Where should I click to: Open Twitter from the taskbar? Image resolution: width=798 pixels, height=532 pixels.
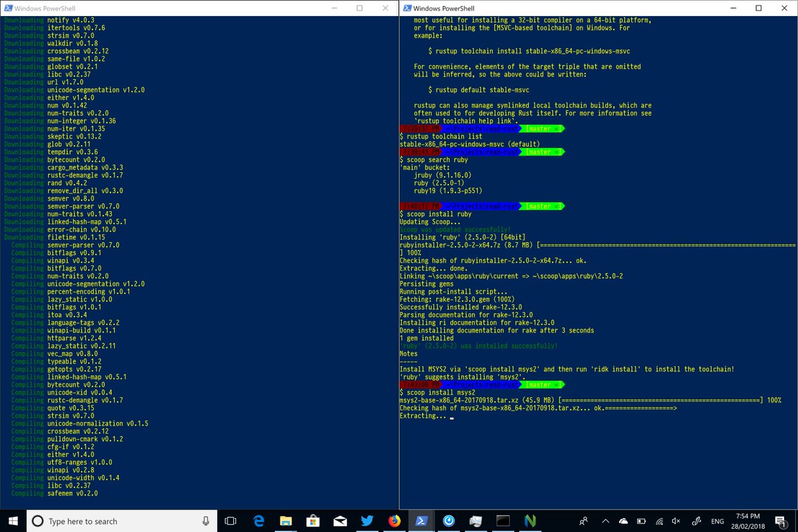[x=368, y=521]
